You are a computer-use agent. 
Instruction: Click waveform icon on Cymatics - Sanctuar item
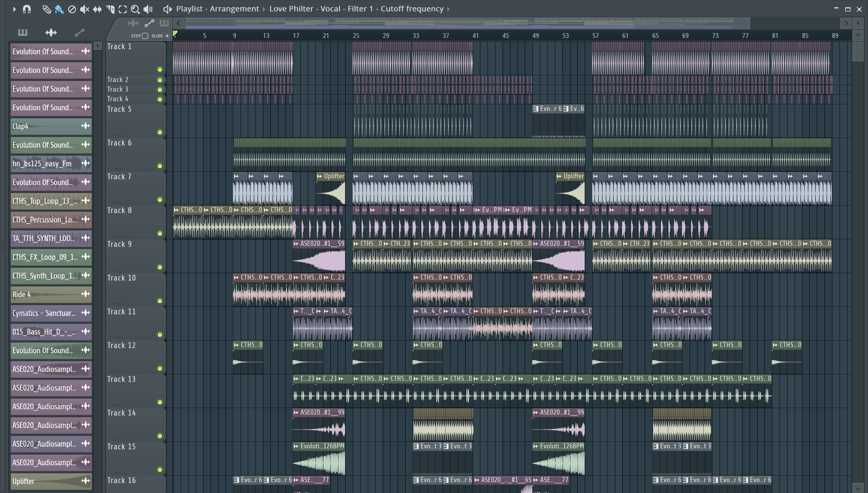pyautogui.click(x=86, y=313)
